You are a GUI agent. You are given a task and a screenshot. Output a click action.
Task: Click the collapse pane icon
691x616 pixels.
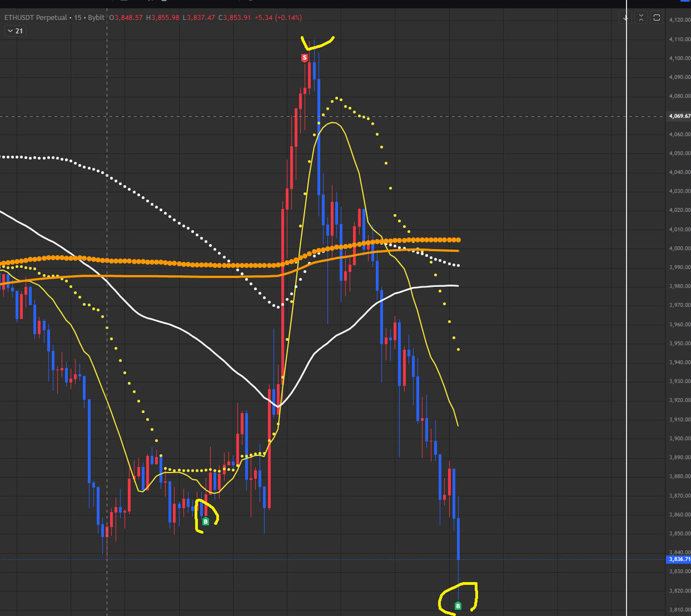pos(641,18)
